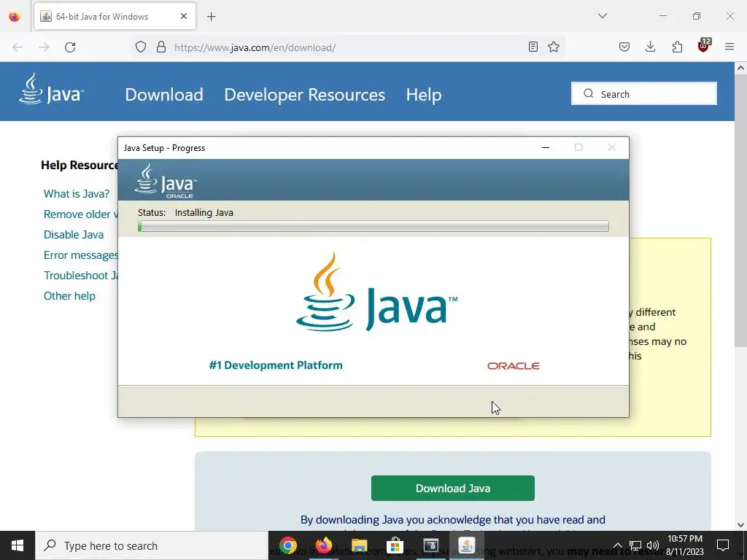Click the tracking protection shield icon
The width and height of the screenshot is (747, 560).
pyautogui.click(x=141, y=47)
